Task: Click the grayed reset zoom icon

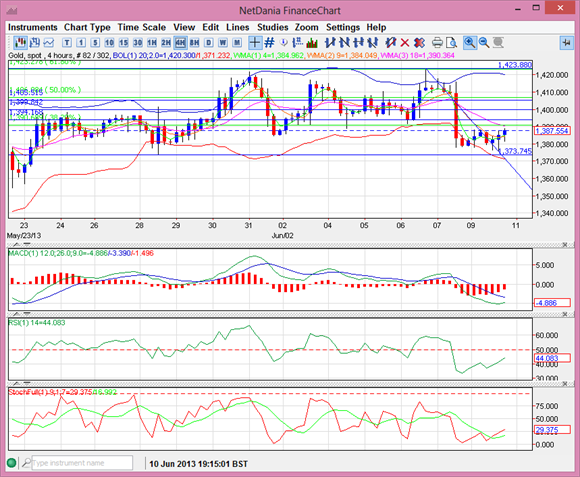Action: coord(498,43)
